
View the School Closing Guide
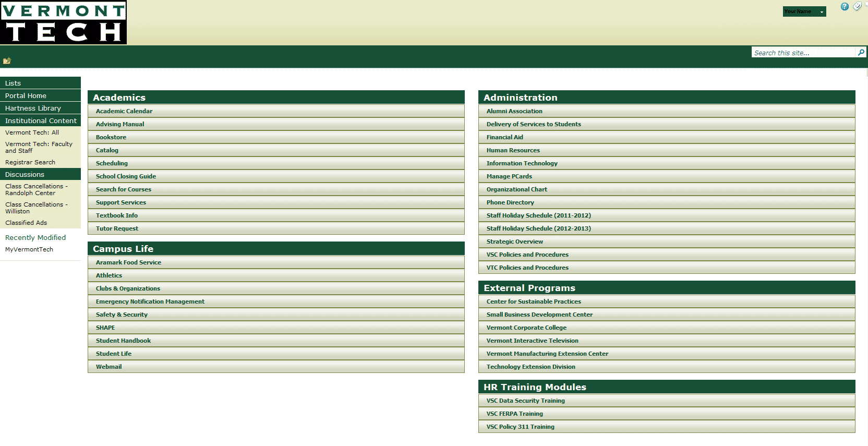click(276, 176)
